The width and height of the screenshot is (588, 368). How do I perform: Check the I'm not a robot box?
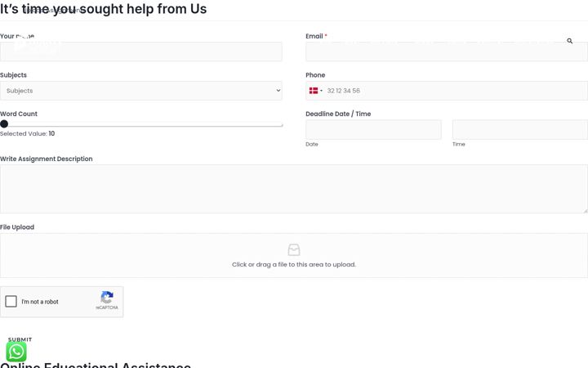[x=11, y=301]
